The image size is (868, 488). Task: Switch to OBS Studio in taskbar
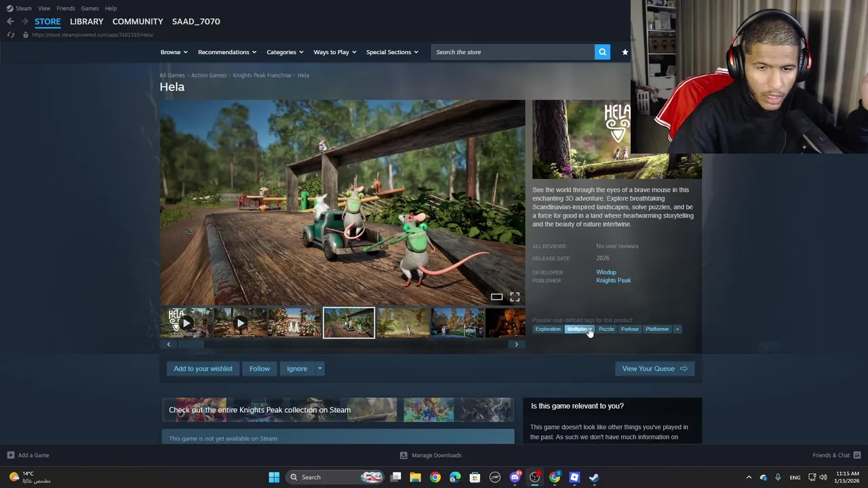pos(535,477)
